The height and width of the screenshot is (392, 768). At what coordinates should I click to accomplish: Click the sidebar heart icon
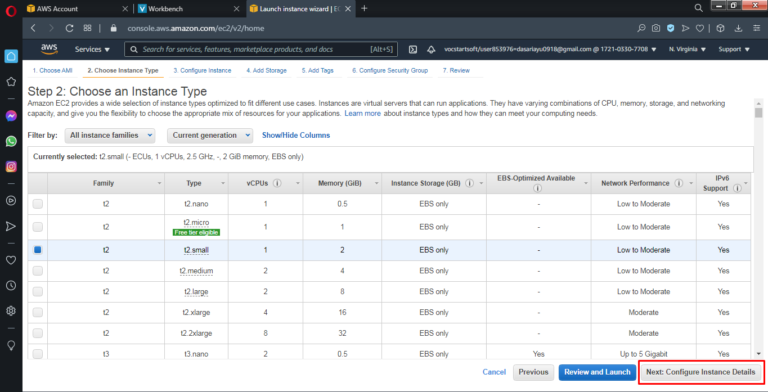[11, 260]
